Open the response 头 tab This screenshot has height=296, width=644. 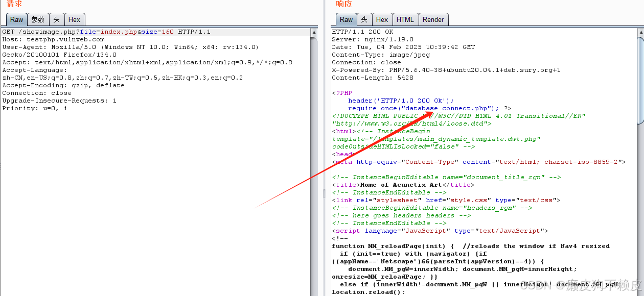pyautogui.click(x=364, y=19)
